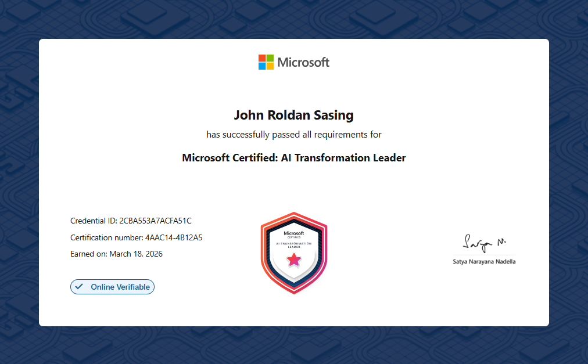Click the Online Verifiable button
588x364 pixels.
(x=113, y=287)
